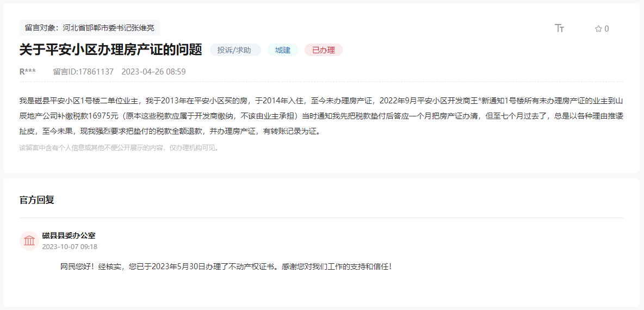Click the font size adjust icon
The width and height of the screenshot is (644, 310).
[559, 28]
